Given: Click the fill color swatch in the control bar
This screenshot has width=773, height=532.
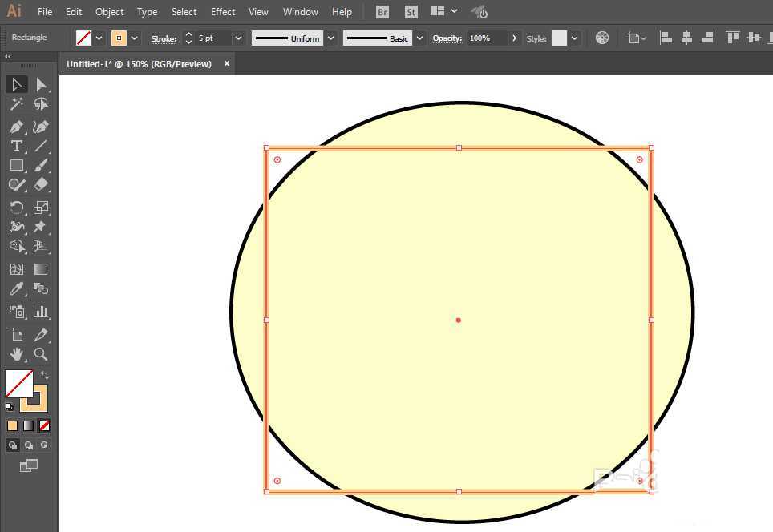Looking at the screenshot, I should coord(83,38).
